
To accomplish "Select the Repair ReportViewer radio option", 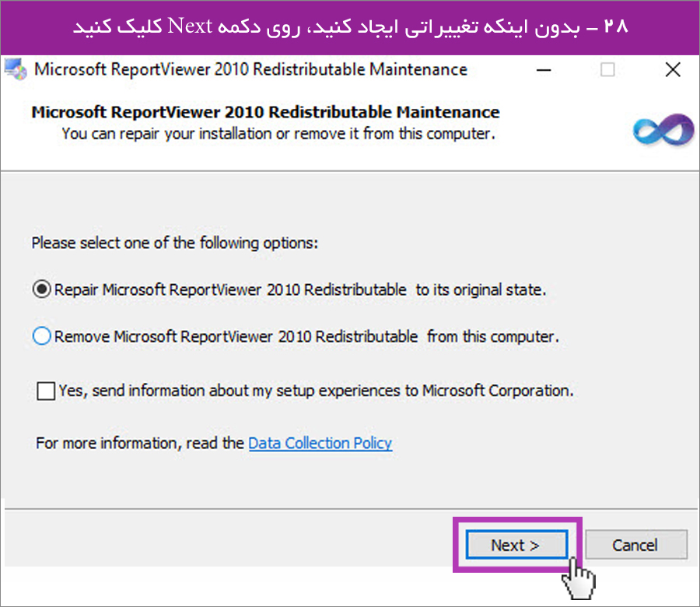I will (x=41, y=289).
